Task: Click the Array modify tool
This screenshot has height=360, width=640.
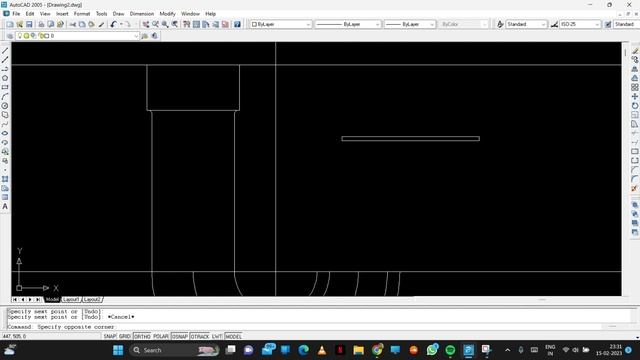Action: click(635, 87)
